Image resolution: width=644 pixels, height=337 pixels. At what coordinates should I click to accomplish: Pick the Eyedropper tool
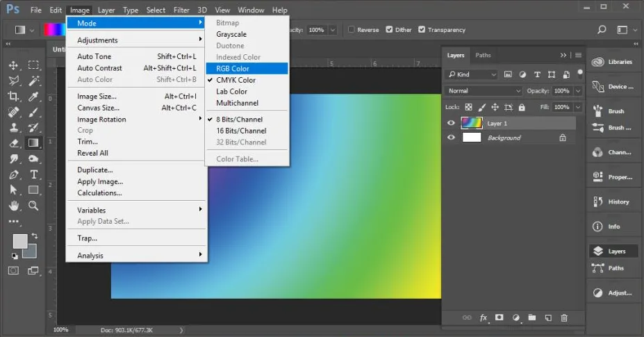(33, 97)
